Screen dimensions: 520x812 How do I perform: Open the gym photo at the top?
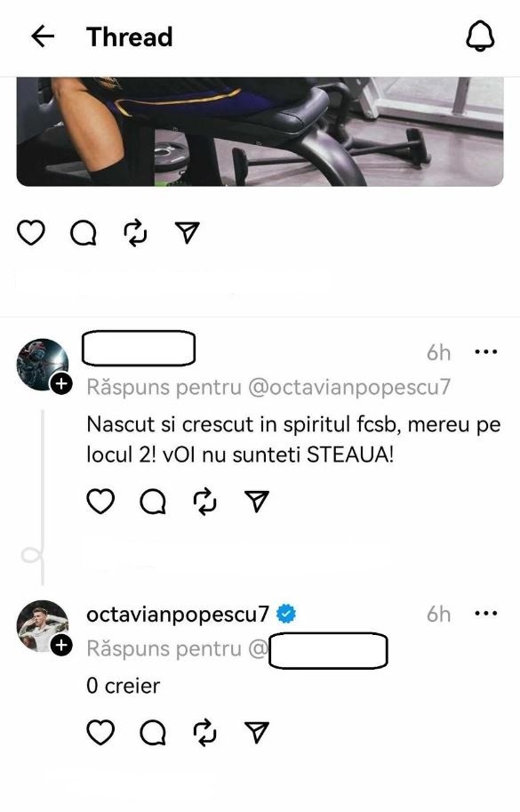[x=260, y=132]
